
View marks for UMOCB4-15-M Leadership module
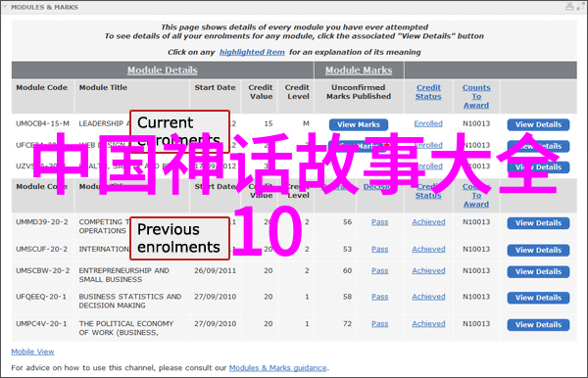(x=359, y=124)
